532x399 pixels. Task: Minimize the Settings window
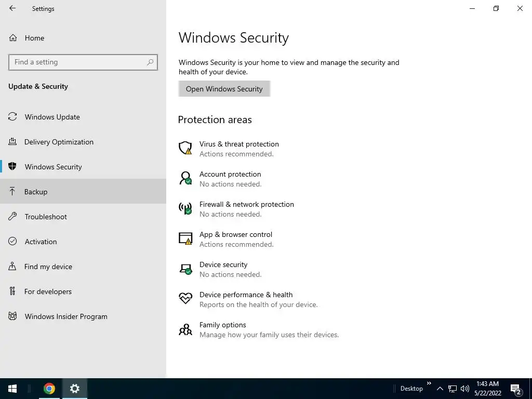pyautogui.click(x=472, y=8)
